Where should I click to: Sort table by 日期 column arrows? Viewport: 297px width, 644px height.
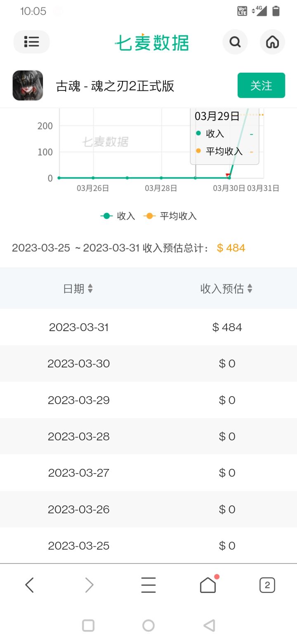90,289
